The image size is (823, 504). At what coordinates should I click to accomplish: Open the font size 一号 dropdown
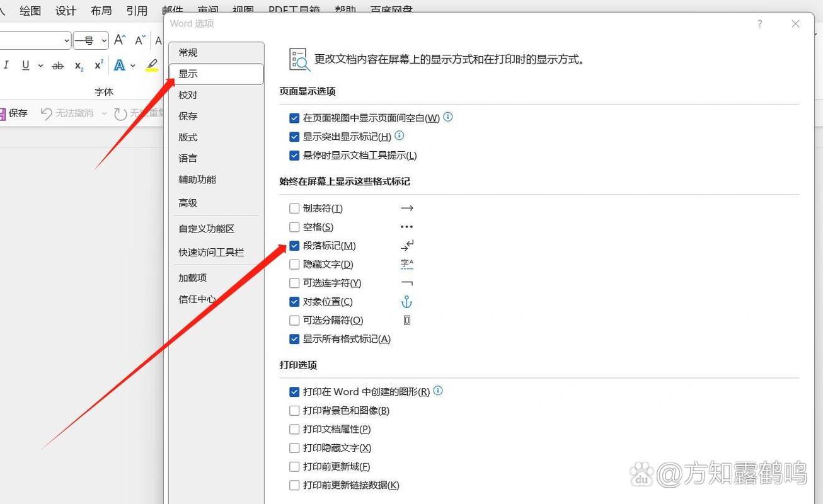click(103, 41)
